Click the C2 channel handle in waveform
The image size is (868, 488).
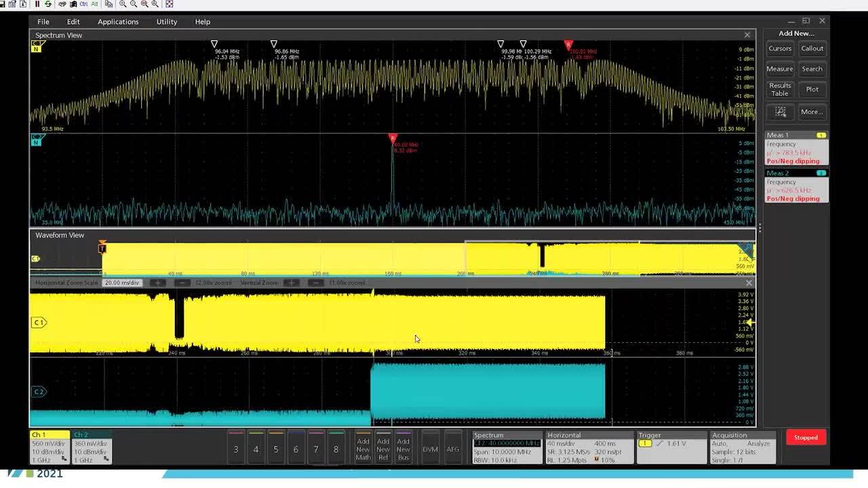[39, 392]
